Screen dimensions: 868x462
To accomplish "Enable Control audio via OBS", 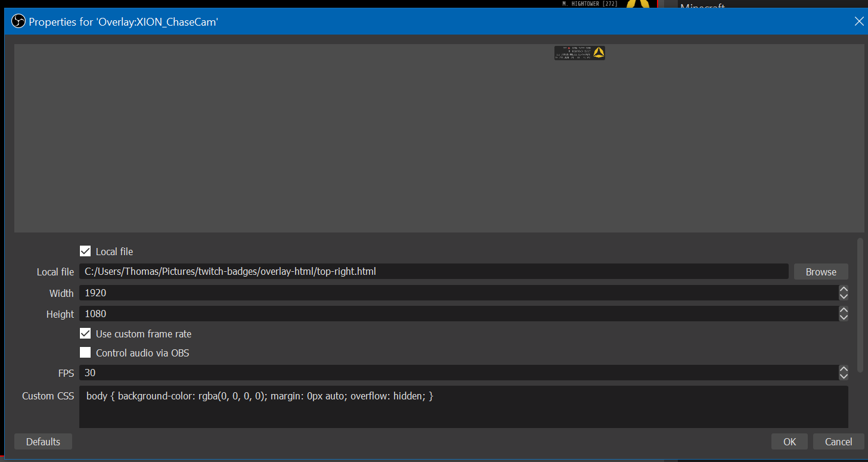I will [85, 353].
